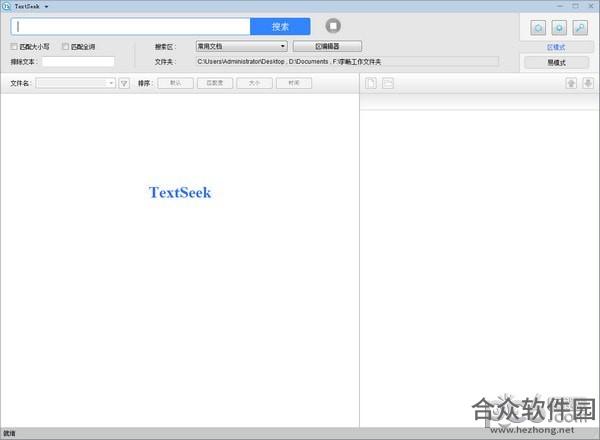This screenshot has height=440, width=600.
Task: Maximize the TextSeek window
Action: click(x=576, y=6)
